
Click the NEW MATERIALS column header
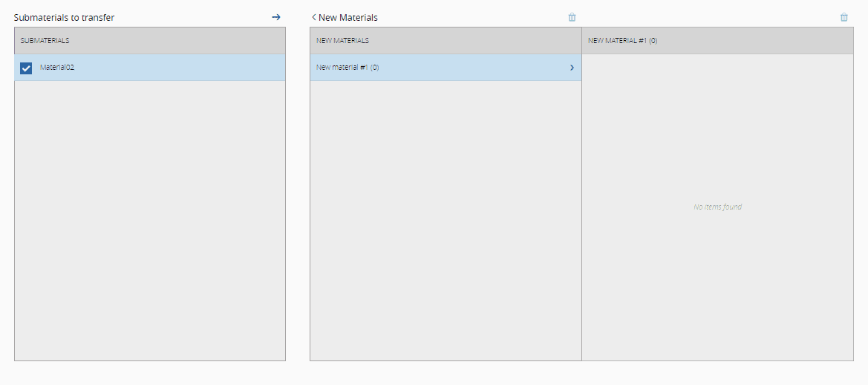coord(342,41)
